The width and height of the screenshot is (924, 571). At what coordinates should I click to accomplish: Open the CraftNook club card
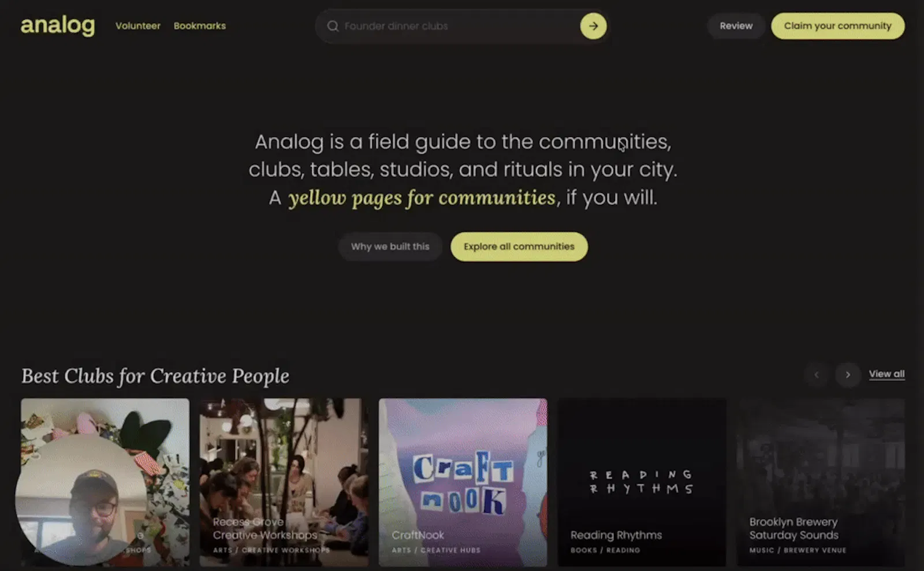coord(463,482)
